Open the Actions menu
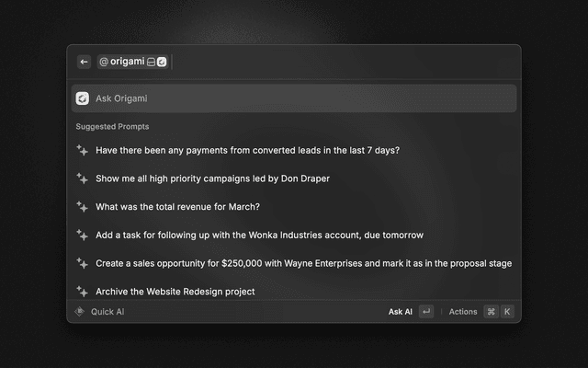Viewport: 588px width, 368px height. click(463, 312)
